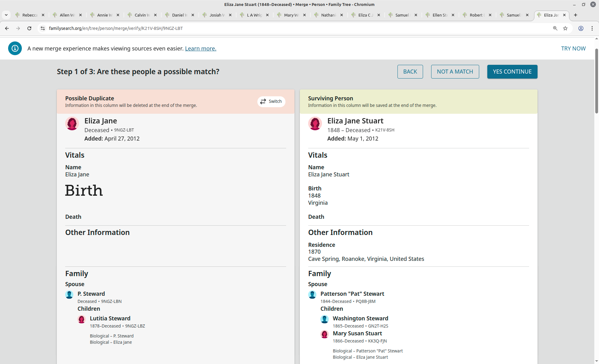
Task: Open Chromium three-dot menu
Action: click(x=592, y=28)
